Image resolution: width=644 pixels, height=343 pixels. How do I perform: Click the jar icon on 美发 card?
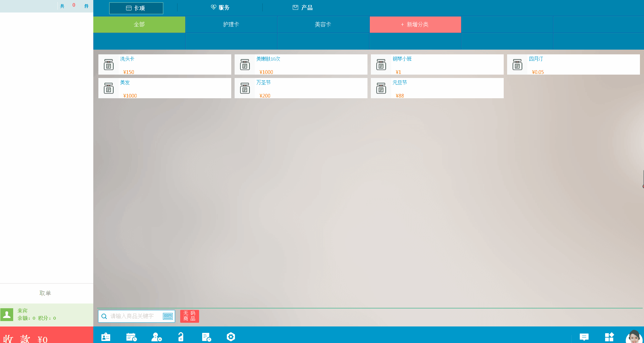pyautogui.click(x=109, y=88)
